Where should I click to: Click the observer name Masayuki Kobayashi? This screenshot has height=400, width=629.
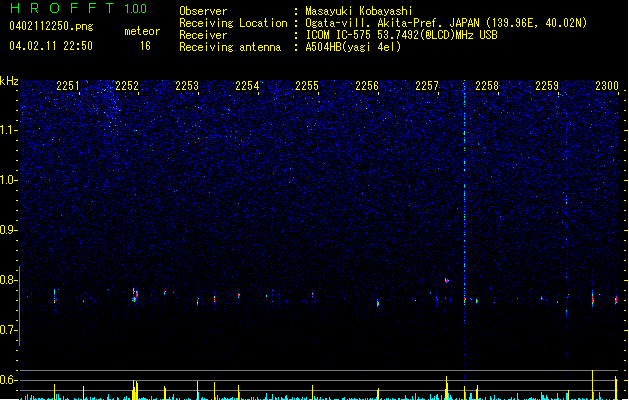click(359, 11)
